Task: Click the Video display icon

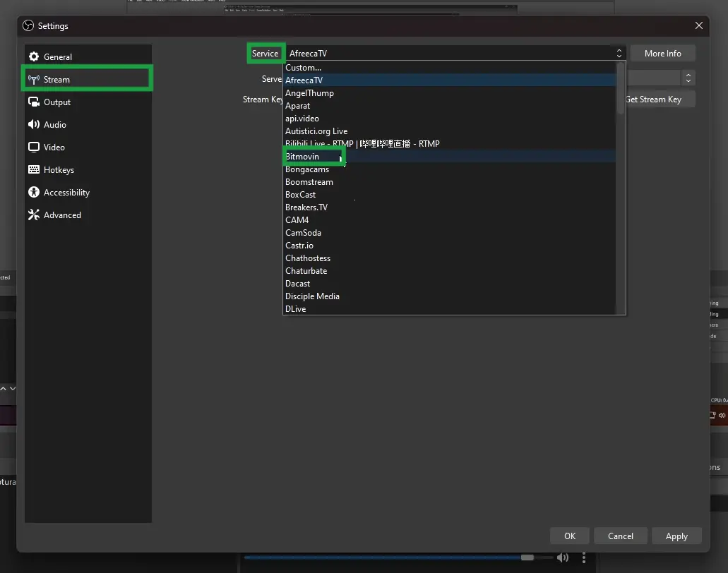Action: pyautogui.click(x=34, y=147)
